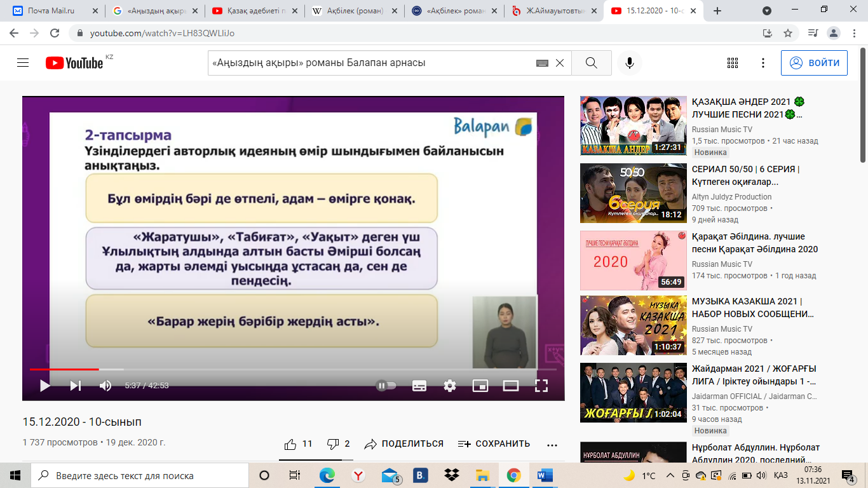
Task: Launch Microsoft Edge from the taskbar
Action: click(x=327, y=475)
